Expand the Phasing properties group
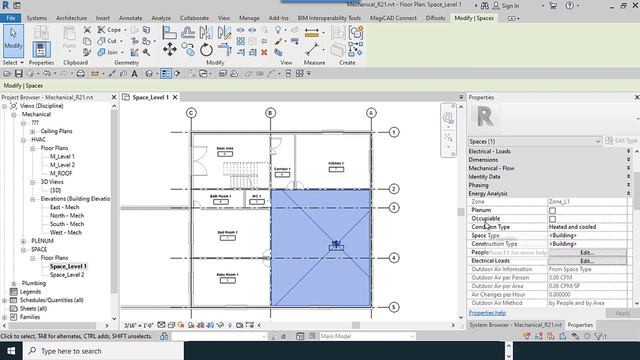Viewport: 640px width, 360px height. tap(628, 185)
